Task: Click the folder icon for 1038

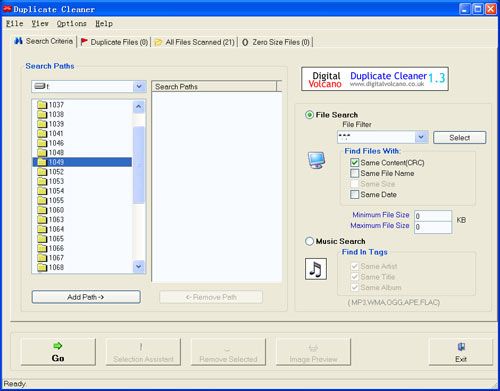Action: click(x=42, y=115)
